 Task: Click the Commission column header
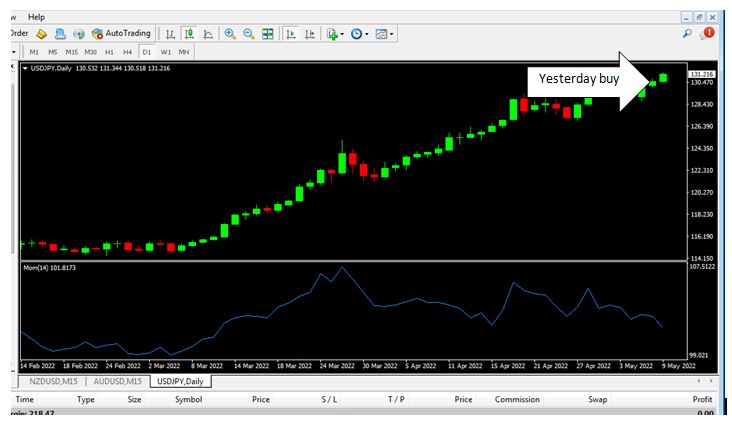click(x=517, y=400)
